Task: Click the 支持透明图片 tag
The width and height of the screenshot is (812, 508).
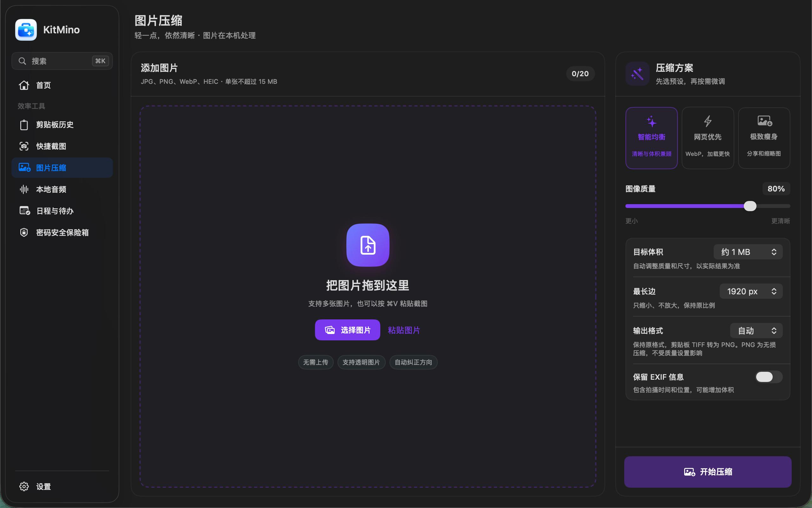Action: (x=361, y=362)
